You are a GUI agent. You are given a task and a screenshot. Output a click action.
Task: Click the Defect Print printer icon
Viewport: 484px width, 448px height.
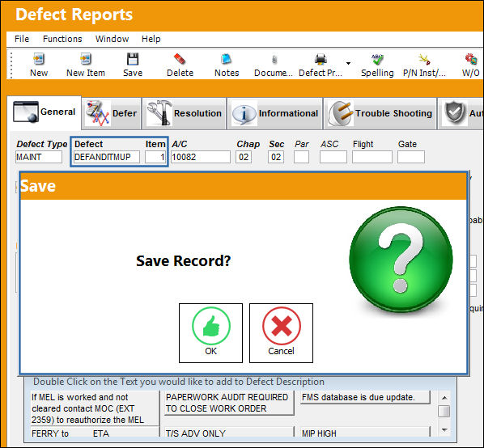(x=321, y=58)
